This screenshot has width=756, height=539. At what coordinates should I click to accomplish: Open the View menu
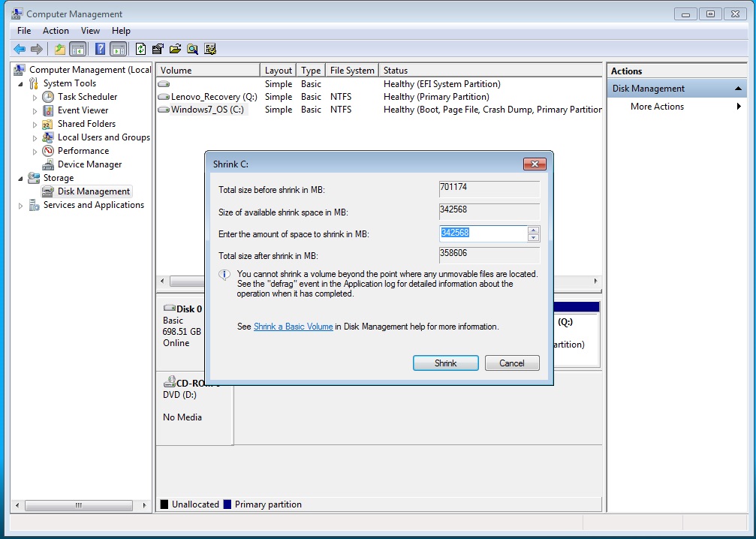(90, 30)
